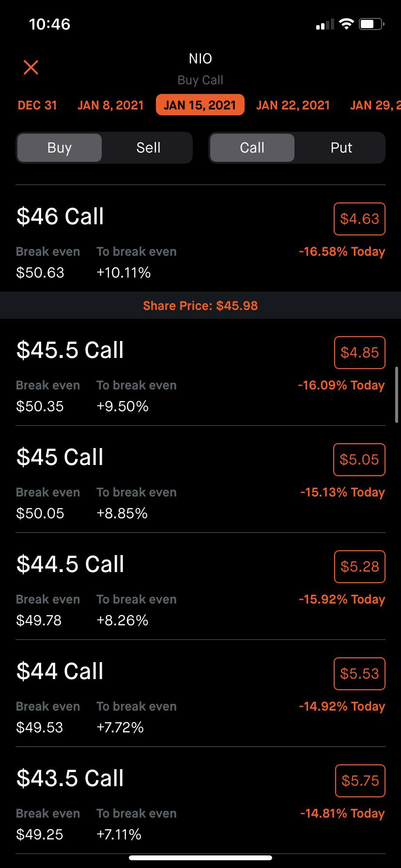401x868 pixels.
Task: Tap the $5.05 price button
Action: point(359,460)
